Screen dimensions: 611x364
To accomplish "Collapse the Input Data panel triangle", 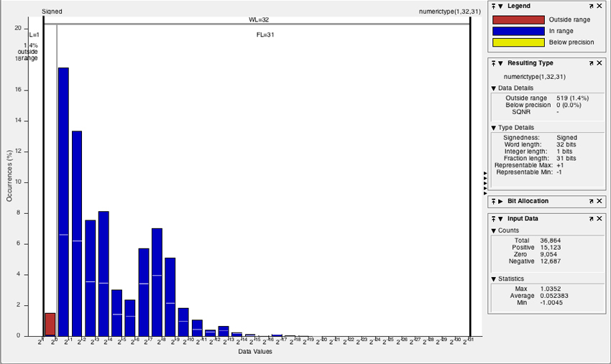I will point(501,219).
